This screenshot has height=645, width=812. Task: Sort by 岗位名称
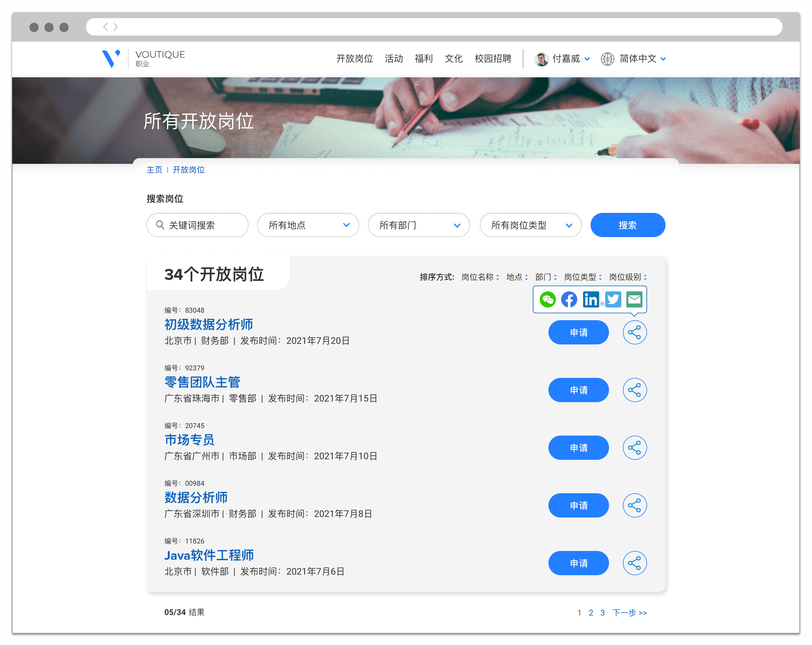click(480, 277)
